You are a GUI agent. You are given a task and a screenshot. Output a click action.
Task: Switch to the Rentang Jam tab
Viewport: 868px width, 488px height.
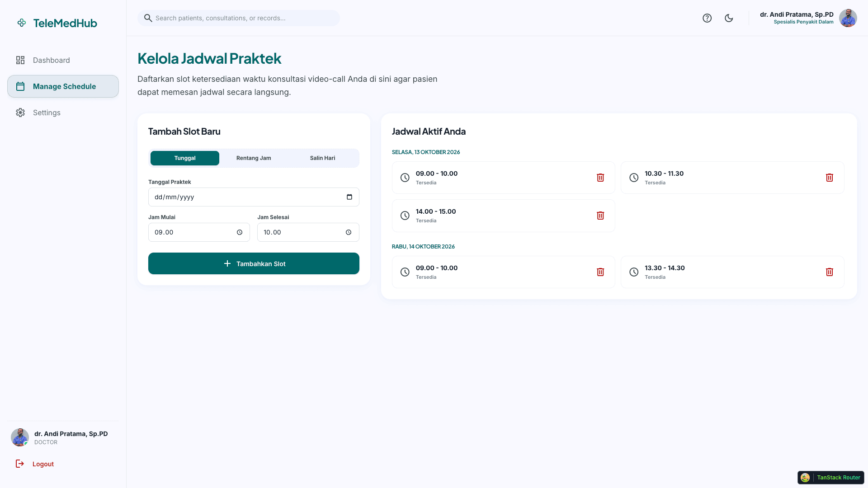tap(254, 158)
